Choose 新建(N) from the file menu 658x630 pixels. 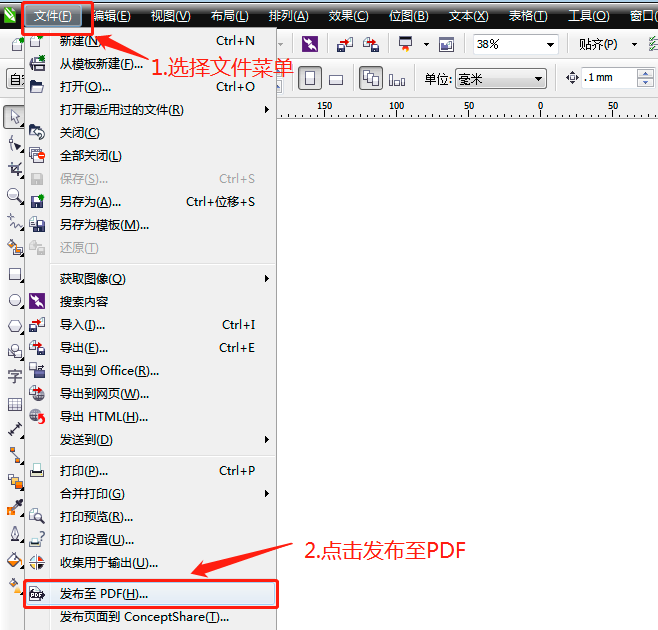point(151,41)
